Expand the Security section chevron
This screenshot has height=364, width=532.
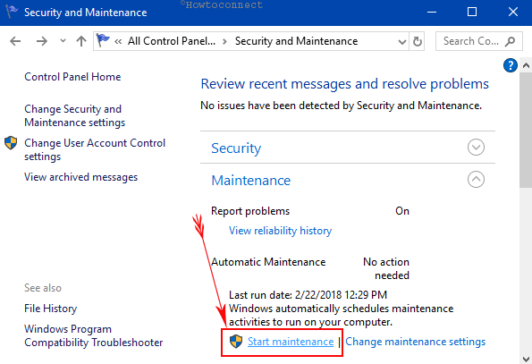(476, 147)
